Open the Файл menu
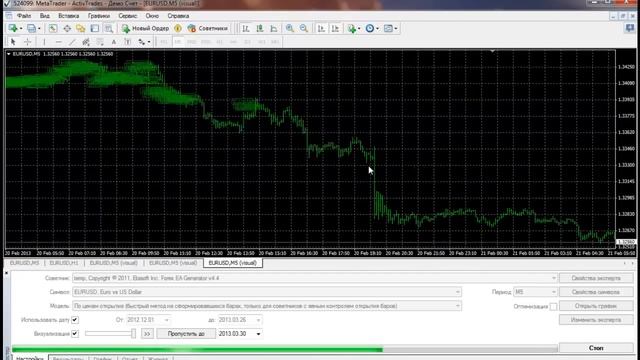 [24, 16]
